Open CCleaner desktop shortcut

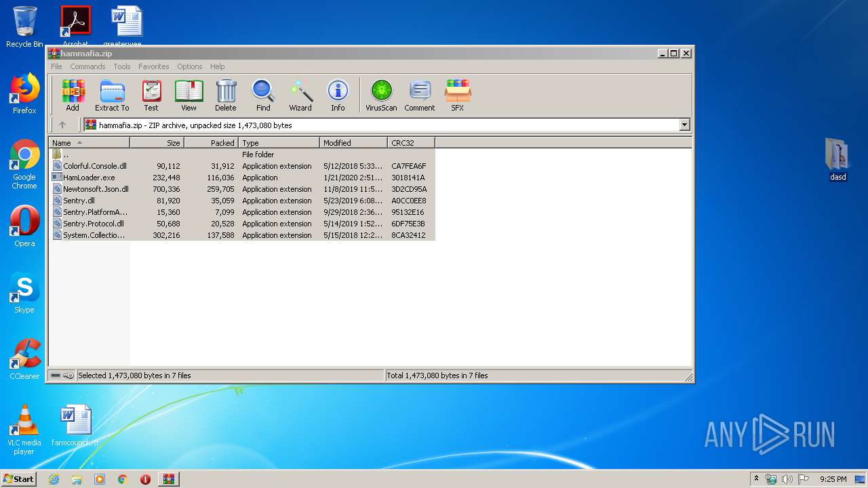pyautogui.click(x=24, y=359)
